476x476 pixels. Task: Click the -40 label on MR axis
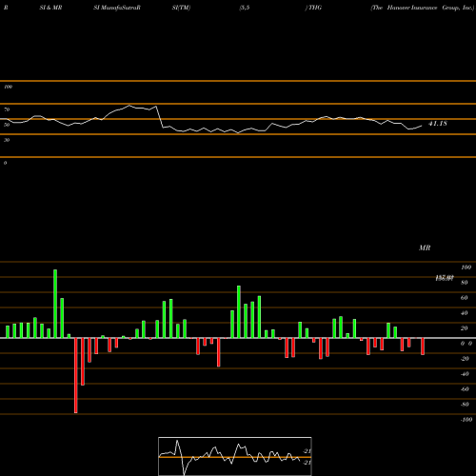(465, 374)
